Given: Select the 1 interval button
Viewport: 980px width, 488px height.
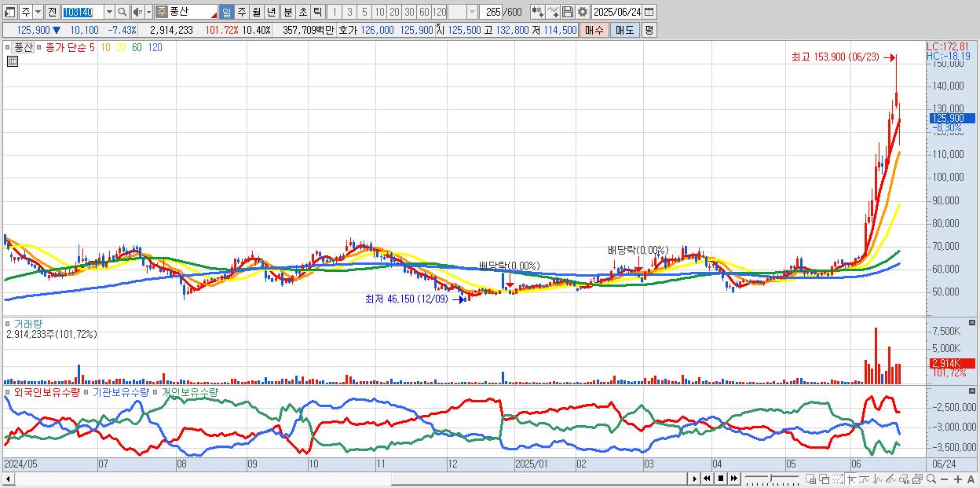Looking at the screenshot, I should (x=335, y=12).
